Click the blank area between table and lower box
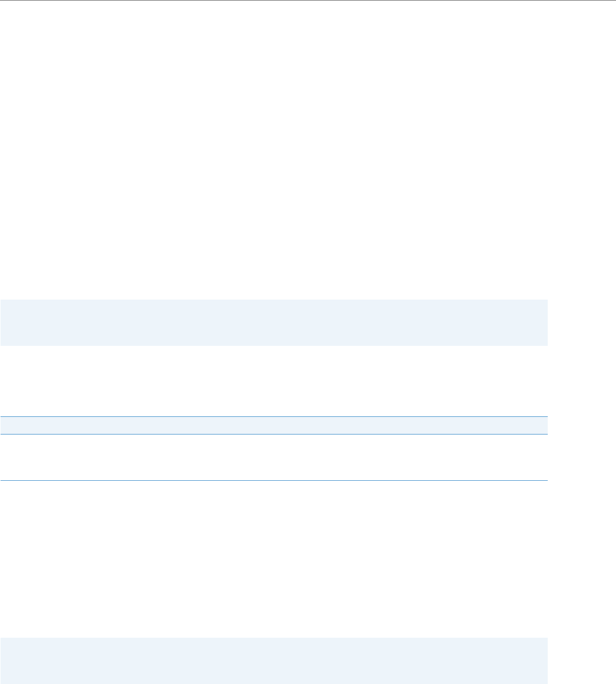This screenshot has height=684, width=616. tap(274, 559)
